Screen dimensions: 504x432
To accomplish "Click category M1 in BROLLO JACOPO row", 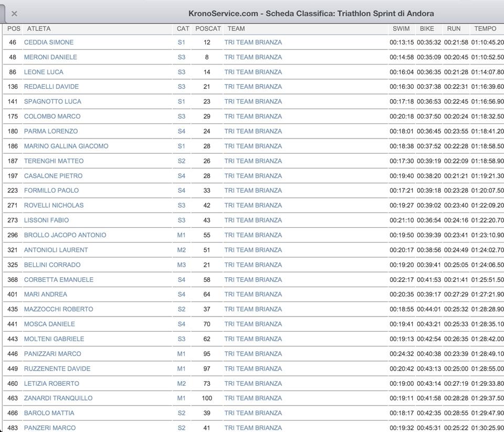I will tap(181, 235).
